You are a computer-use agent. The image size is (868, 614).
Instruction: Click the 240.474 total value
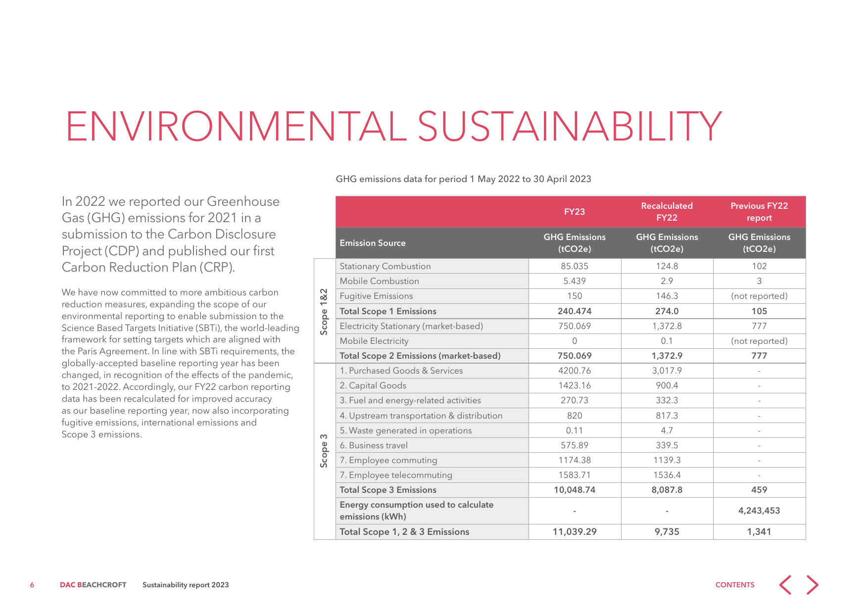click(575, 311)
